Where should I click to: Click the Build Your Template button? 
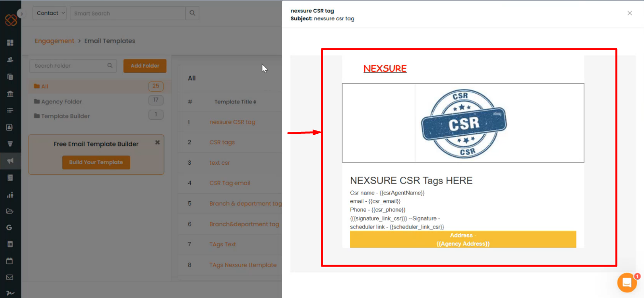point(96,163)
